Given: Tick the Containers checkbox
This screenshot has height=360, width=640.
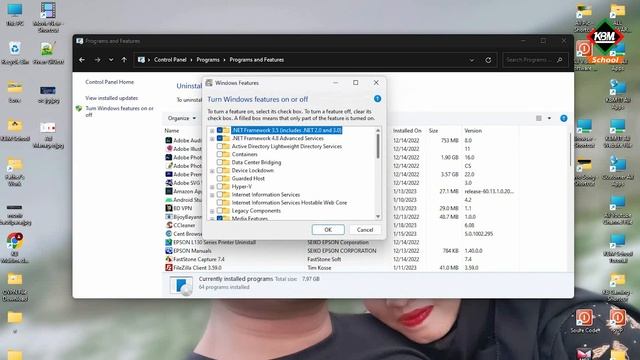Looking at the screenshot, I should tap(220, 154).
